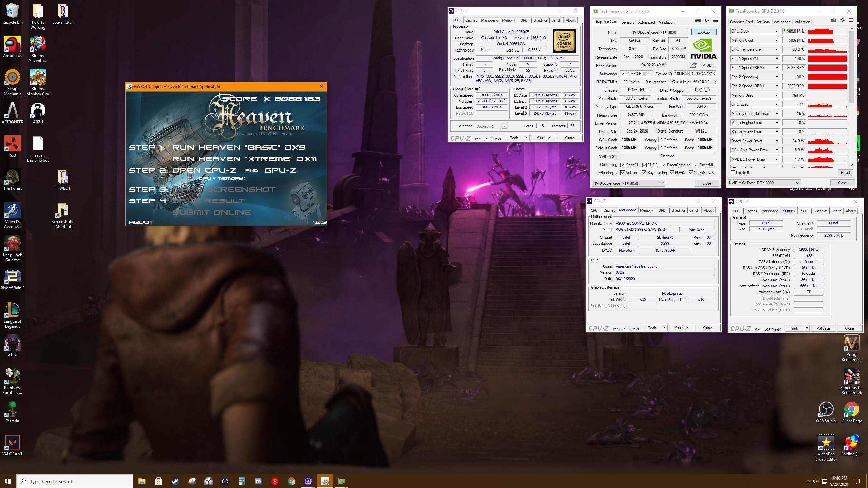Open the VideoPad Video Editor shortcut
This screenshot has width=868, height=488.
click(x=826, y=448)
